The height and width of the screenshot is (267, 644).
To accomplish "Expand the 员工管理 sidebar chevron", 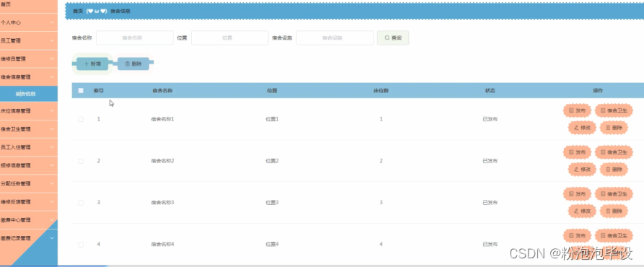I will [x=52, y=40].
